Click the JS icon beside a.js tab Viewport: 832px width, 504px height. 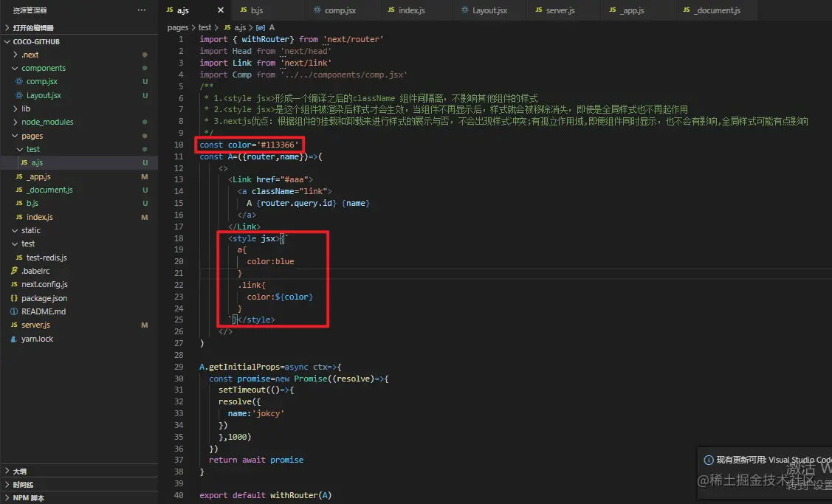169,10
